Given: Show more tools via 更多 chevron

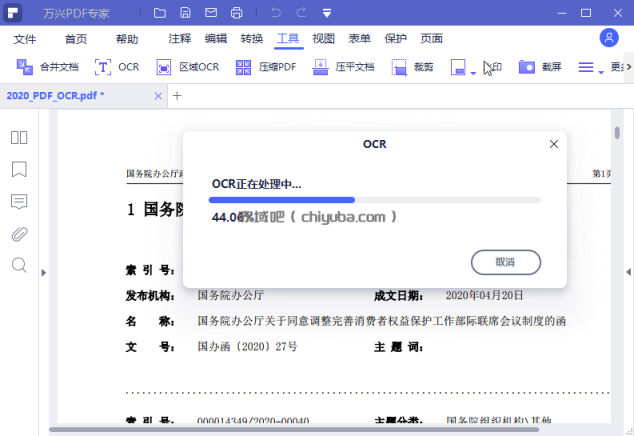Looking at the screenshot, I should 629,67.
